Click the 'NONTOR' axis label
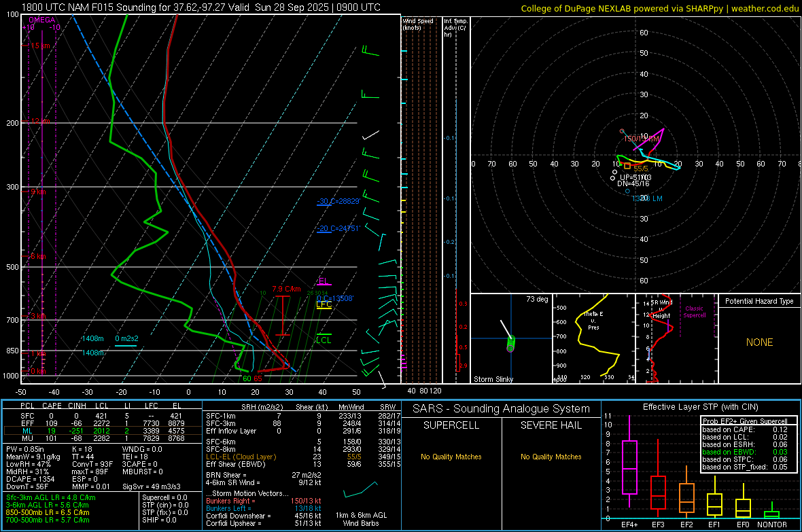802x532 pixels. (772, 525)
